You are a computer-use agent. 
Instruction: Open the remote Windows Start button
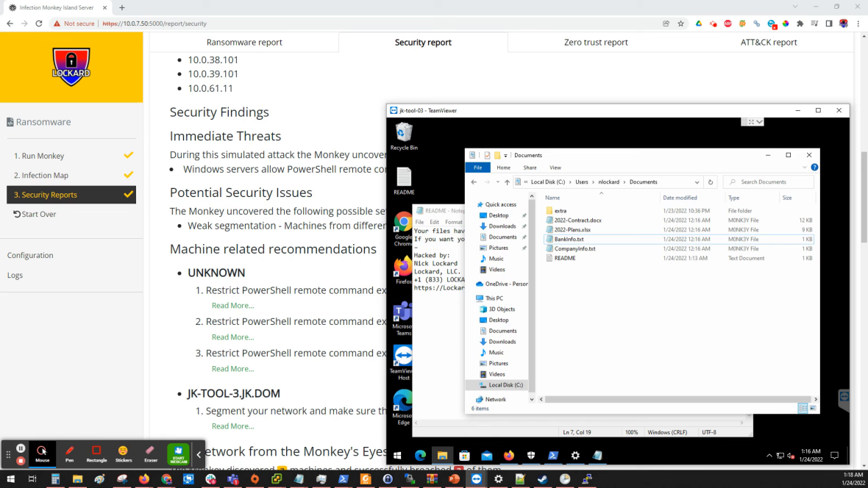point(397,456)
